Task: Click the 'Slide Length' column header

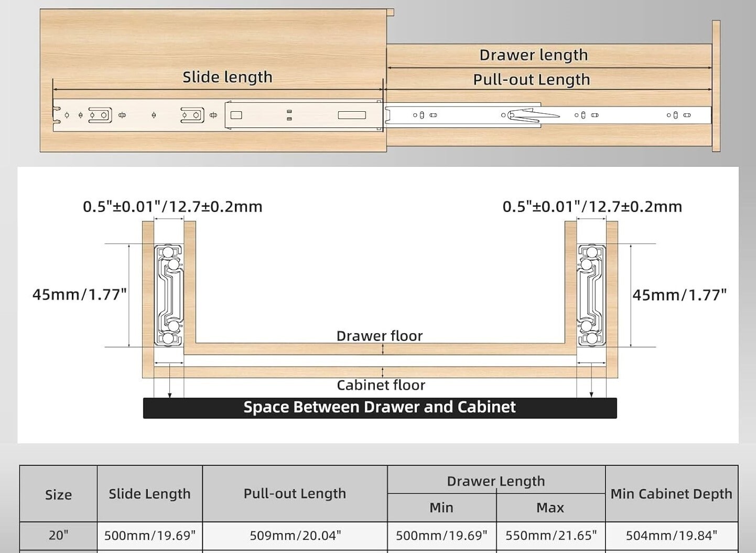Action: point(150,494)
